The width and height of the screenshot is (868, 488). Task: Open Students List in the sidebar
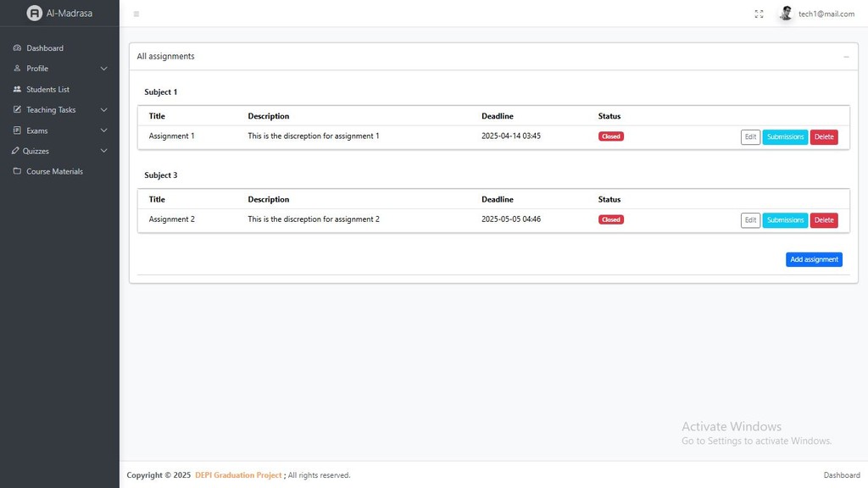coord(47,89)
